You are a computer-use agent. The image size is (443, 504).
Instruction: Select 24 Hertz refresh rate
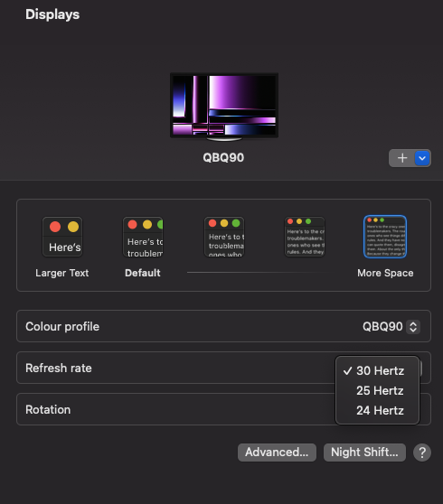[377, 410]
